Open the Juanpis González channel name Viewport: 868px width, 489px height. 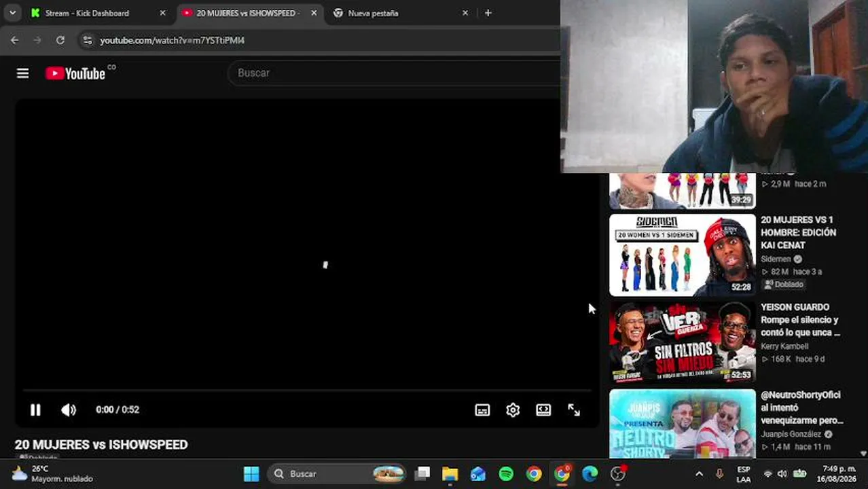click(791, 434)
